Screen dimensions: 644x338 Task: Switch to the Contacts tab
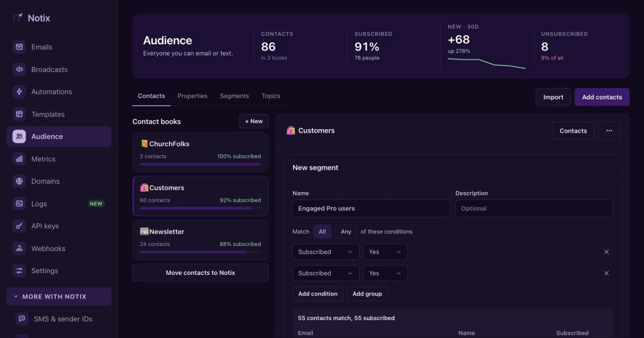pyautogui.click(x=151, y=96)
